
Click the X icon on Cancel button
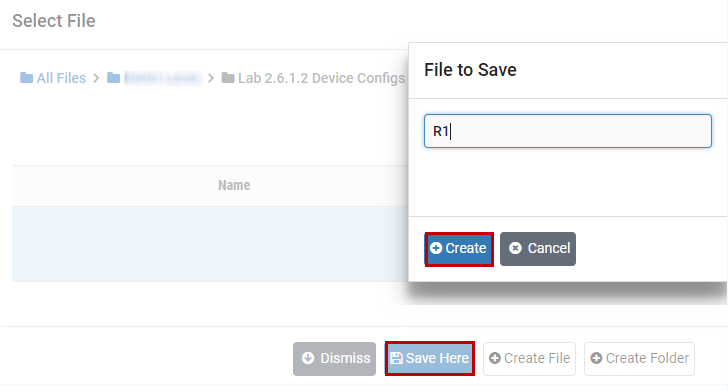515,248
